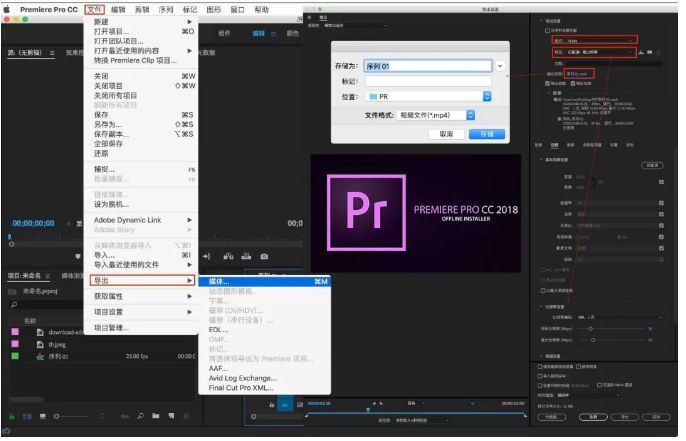Image resolution: width=686 pixels, height=441 pixels.
Task: Switch project panel to list view icon
Action: coord(27,416)
